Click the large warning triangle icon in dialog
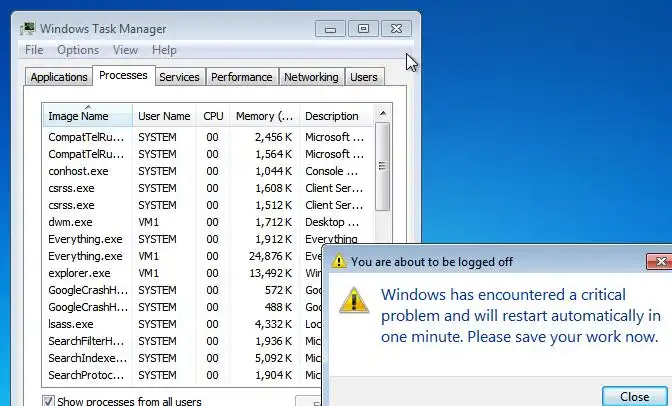 tap(354, 300)
